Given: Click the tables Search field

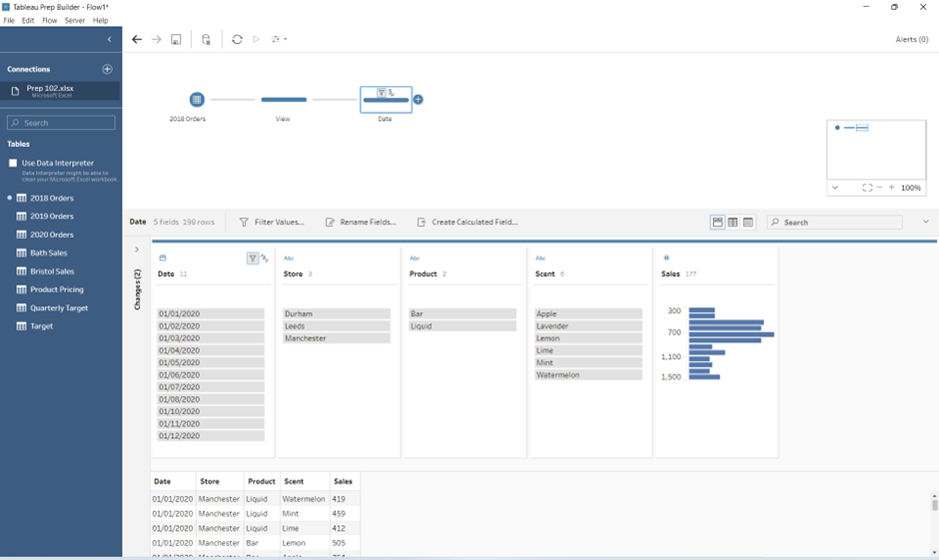Looking at the screenshot, I should point(61,123).
